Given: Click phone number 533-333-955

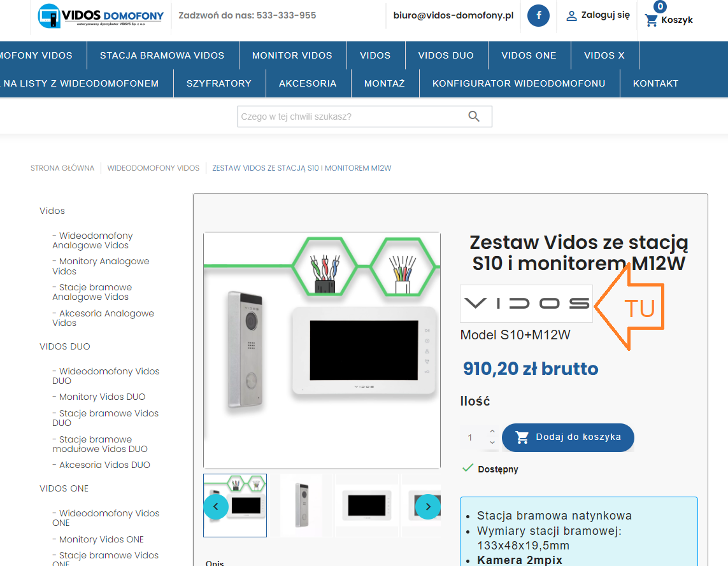Looking at the screenshot, I should pyautogui.click(x=286, y=15).
